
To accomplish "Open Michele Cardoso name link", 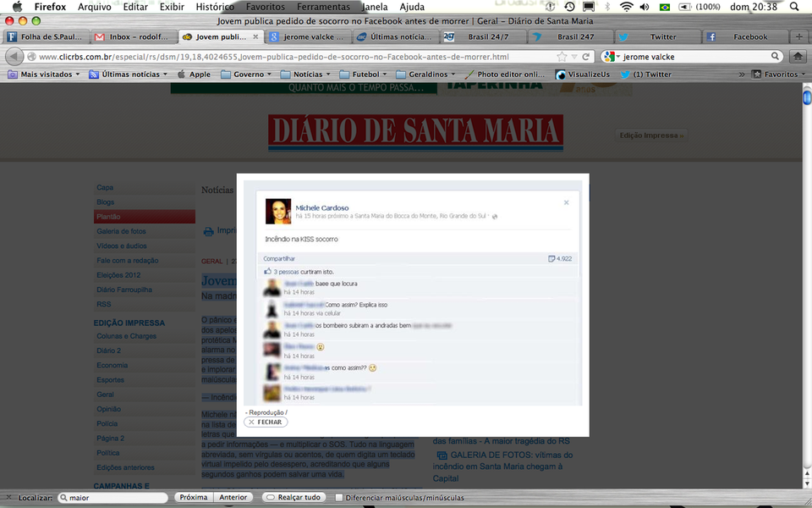I will 322,208.
